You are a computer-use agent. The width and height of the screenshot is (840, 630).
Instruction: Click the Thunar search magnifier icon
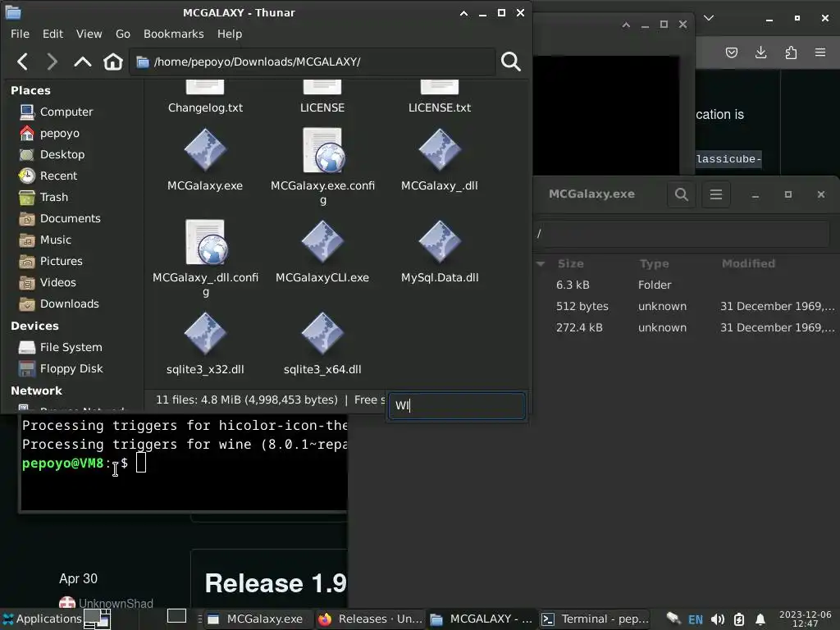click(510, 62)
